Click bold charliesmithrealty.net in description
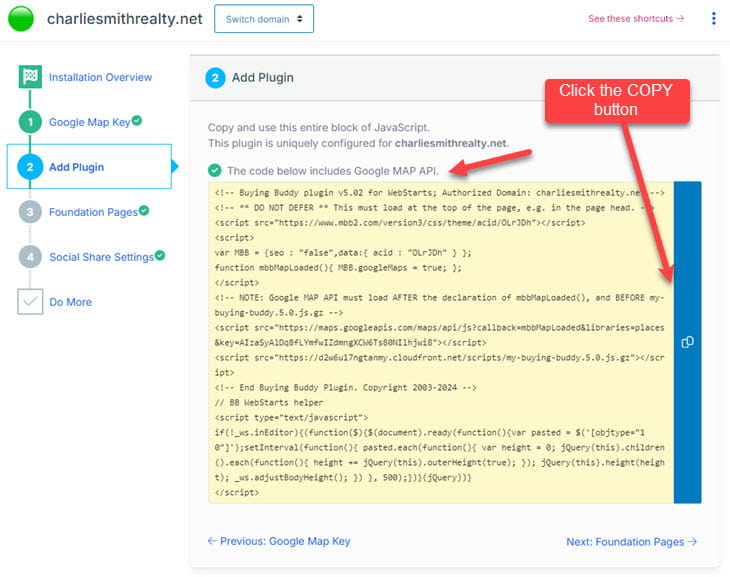This screenshot has width=730, height=577. [451, 143]
